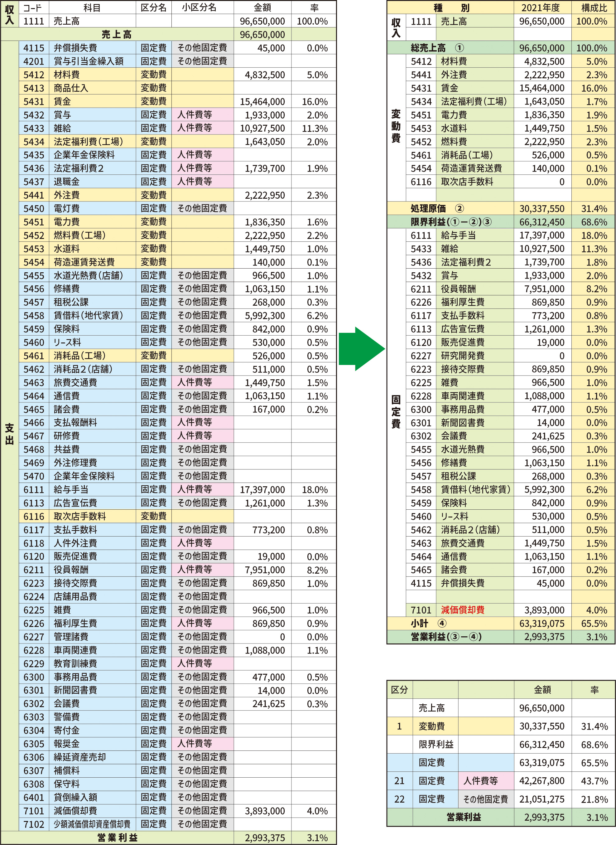
Task: Select the 研究開発費 account cell
Action: click(x=475, y=356)
